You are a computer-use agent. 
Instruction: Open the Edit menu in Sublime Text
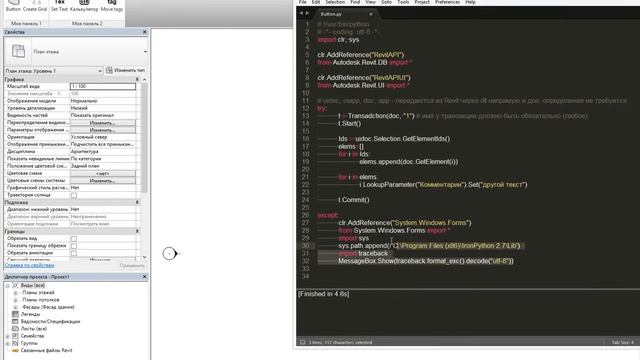point(316,2)
